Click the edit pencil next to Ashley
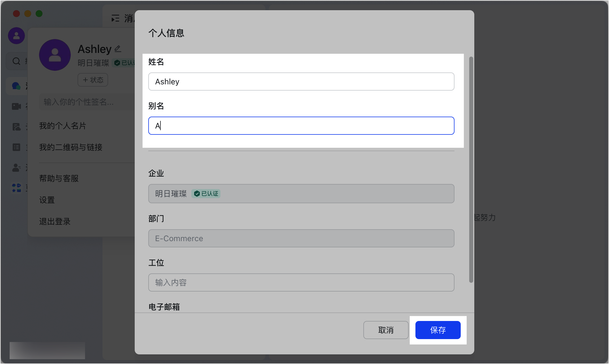This screenshot has width=609, height=364. point(117,48)
